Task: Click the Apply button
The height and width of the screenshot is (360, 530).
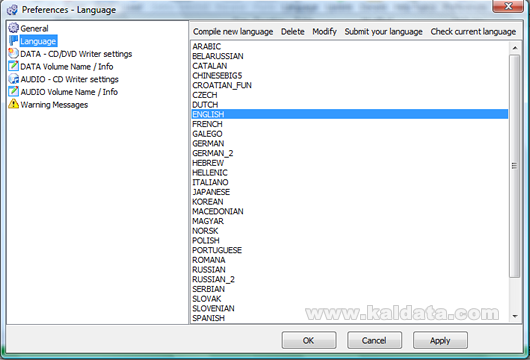Action: (x=440, y=340)
